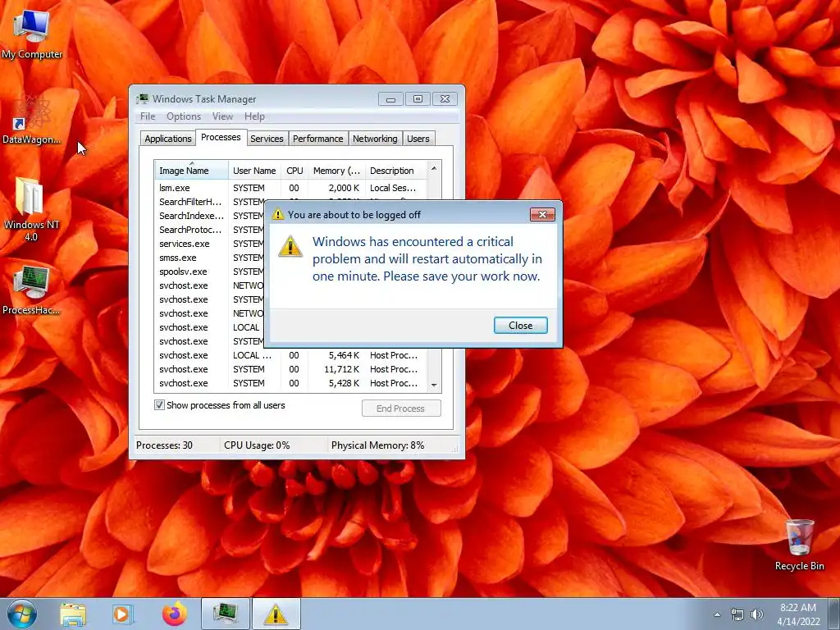Sort by the Memory column header

[336, 171]
